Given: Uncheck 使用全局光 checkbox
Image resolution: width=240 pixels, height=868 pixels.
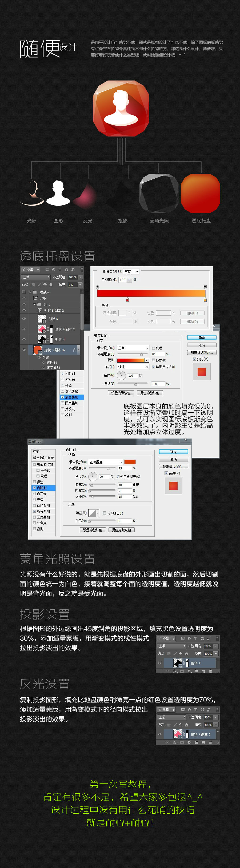Looking at the screenshot, I should click(118, 477).
